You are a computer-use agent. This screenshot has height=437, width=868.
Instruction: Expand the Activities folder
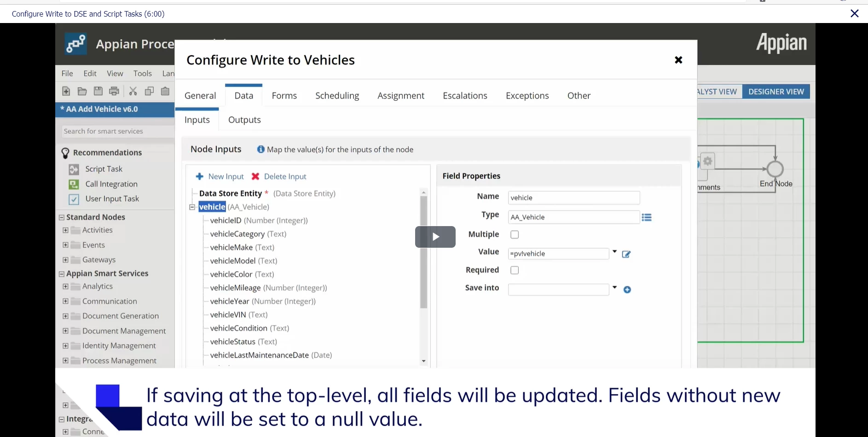pos(65,230)
